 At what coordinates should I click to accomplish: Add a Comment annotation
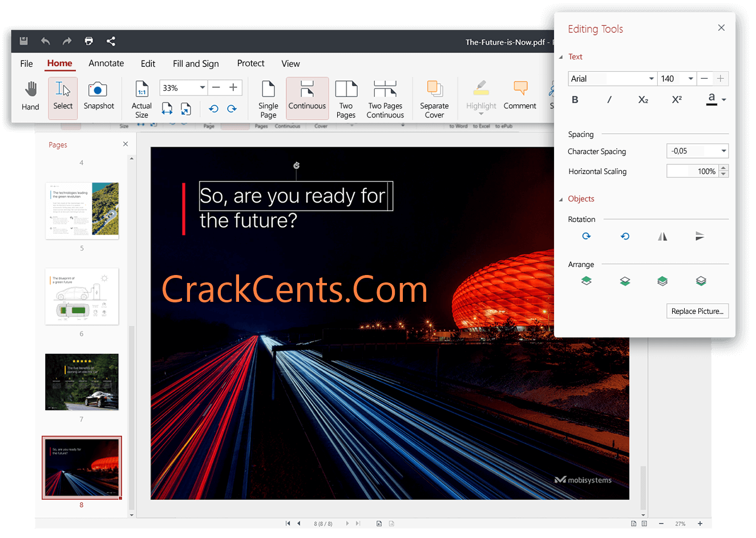520,96
